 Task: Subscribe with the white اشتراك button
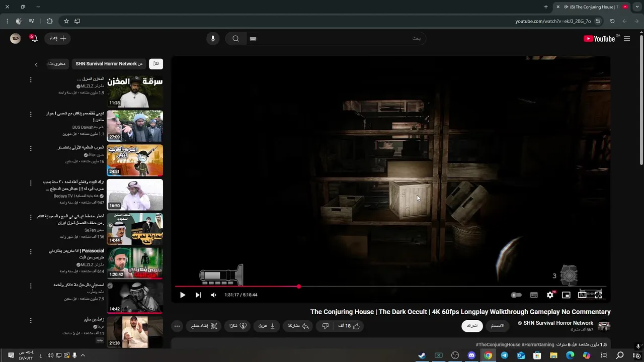pos(472,326)
